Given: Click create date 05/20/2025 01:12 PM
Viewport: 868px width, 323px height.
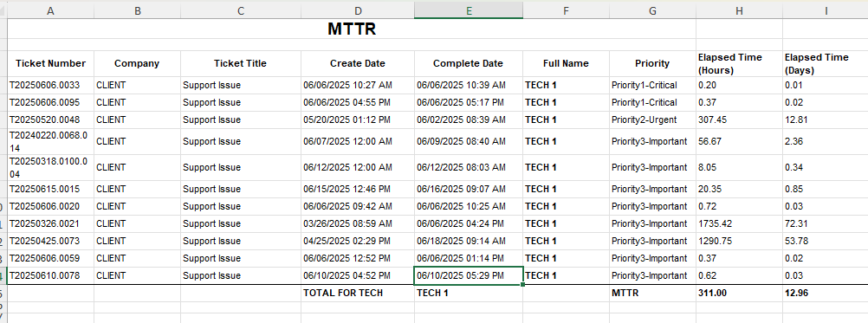Looking at the screenshot, I should (x=358, y=120).
